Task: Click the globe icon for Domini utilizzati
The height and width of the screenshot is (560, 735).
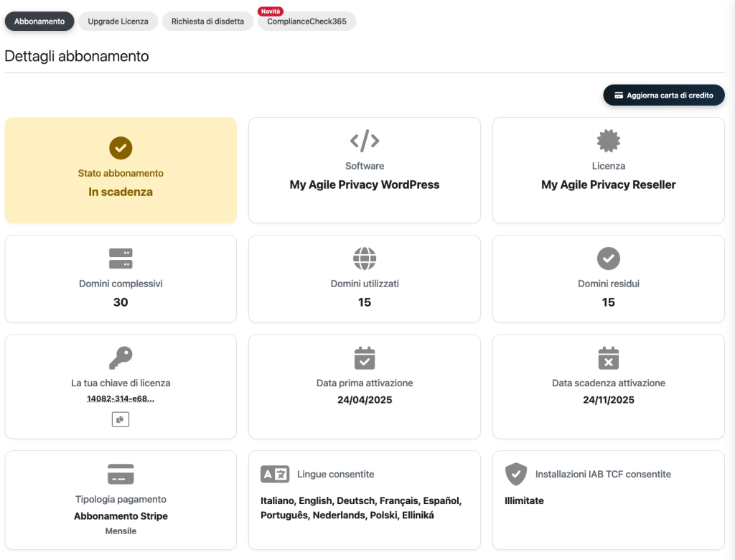Action: pyautogui.click(x=365, y=258)
